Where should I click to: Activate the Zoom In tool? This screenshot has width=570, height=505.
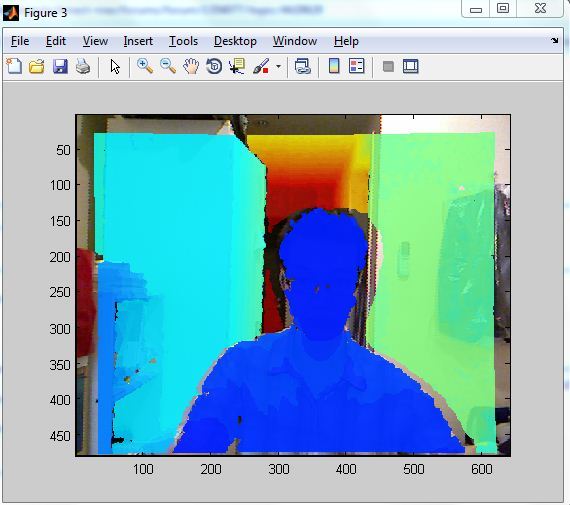click(x=145, y=66)
